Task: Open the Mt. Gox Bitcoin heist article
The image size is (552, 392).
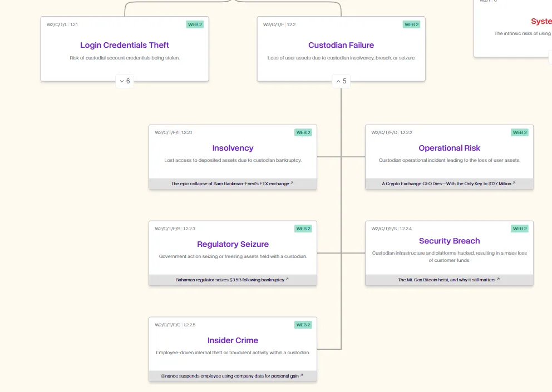Action: point(448,280)
